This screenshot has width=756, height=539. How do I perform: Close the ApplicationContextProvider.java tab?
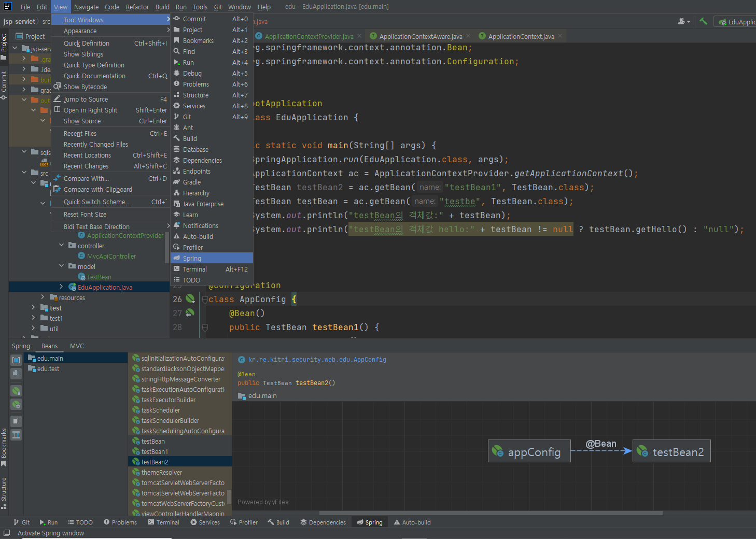coord(359,36)
